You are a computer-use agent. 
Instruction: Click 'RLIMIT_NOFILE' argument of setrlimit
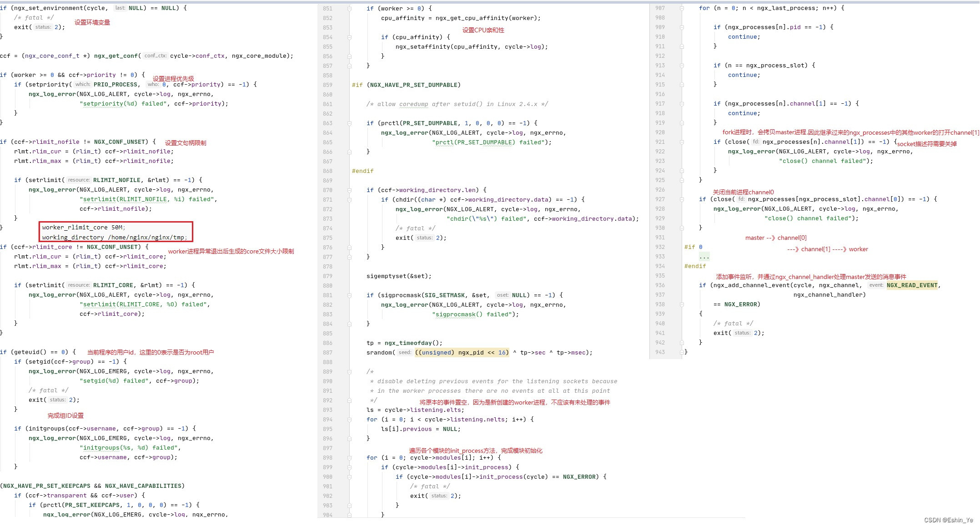[116, 180]
